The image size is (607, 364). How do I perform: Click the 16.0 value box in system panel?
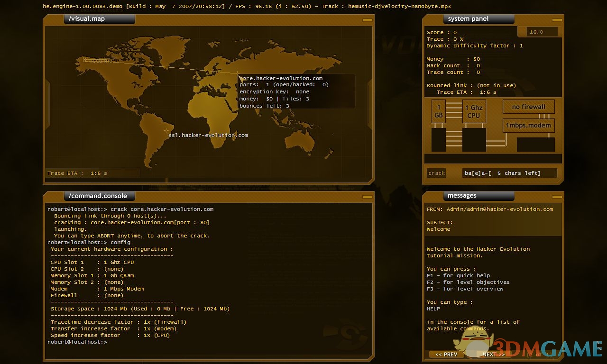click(x=542, y=32)
